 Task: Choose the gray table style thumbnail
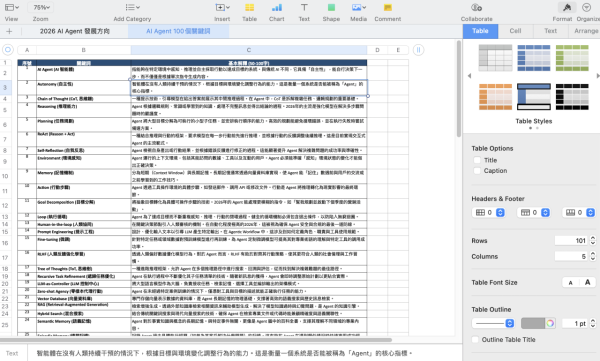pyautogui.click(x=496, y=58)
